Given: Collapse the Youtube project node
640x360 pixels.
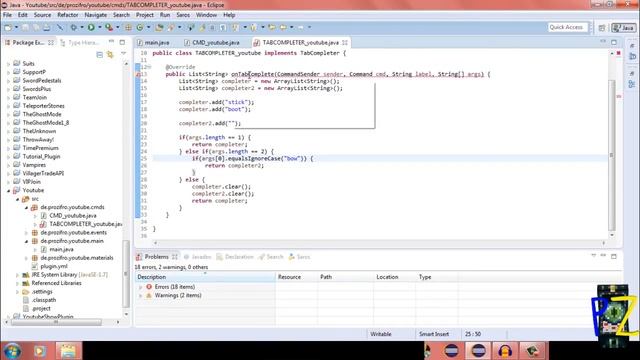Looking at the screenshot, I should tap(8, 191).
